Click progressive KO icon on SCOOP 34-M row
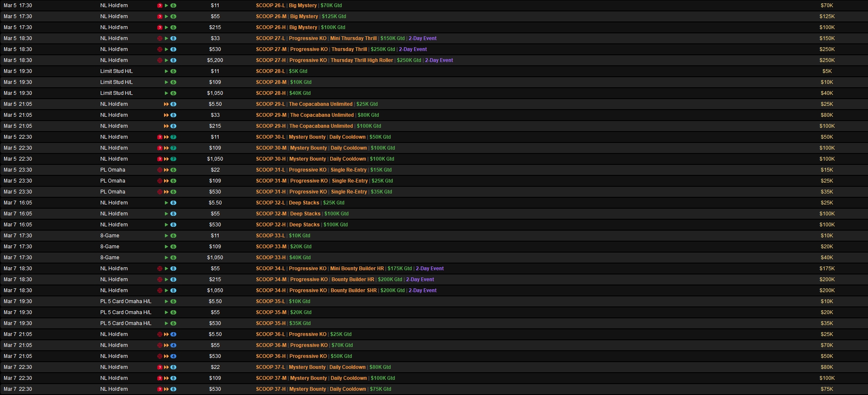Viewport: 868px width, 395px height. (x=160, y=279)
